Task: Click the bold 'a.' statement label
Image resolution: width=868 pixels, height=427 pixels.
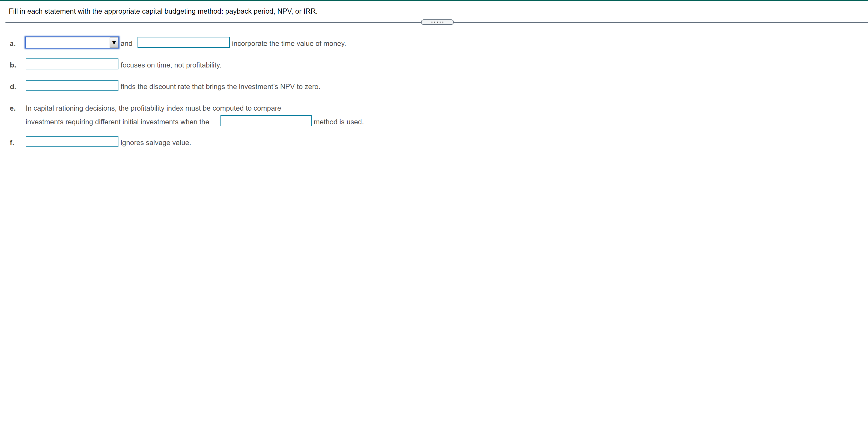Action: tap(13, 43)
